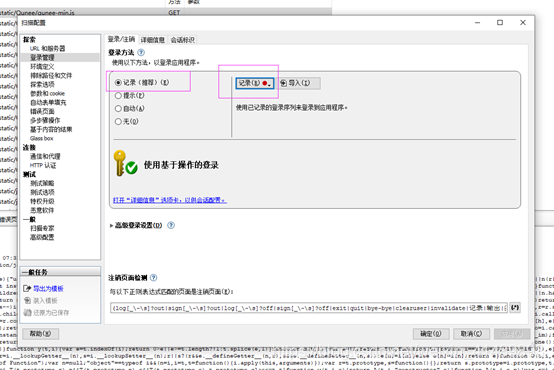Click the 帮助 button

[40, 333]
